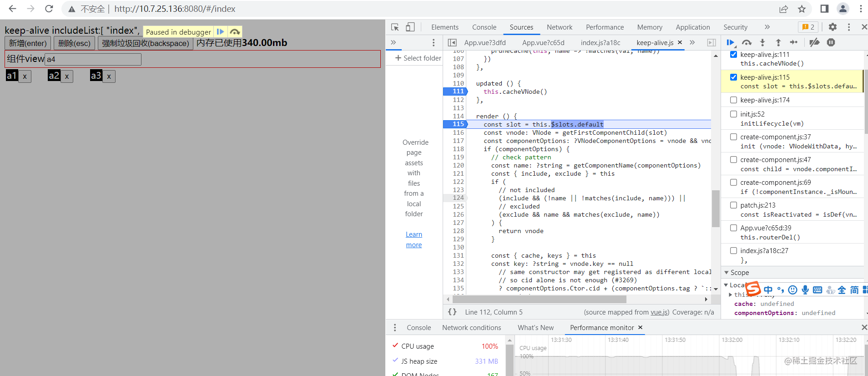The height and width of the screenshot is (376, 868).
Task: Close the a2 tag
Action: (67, 76)
